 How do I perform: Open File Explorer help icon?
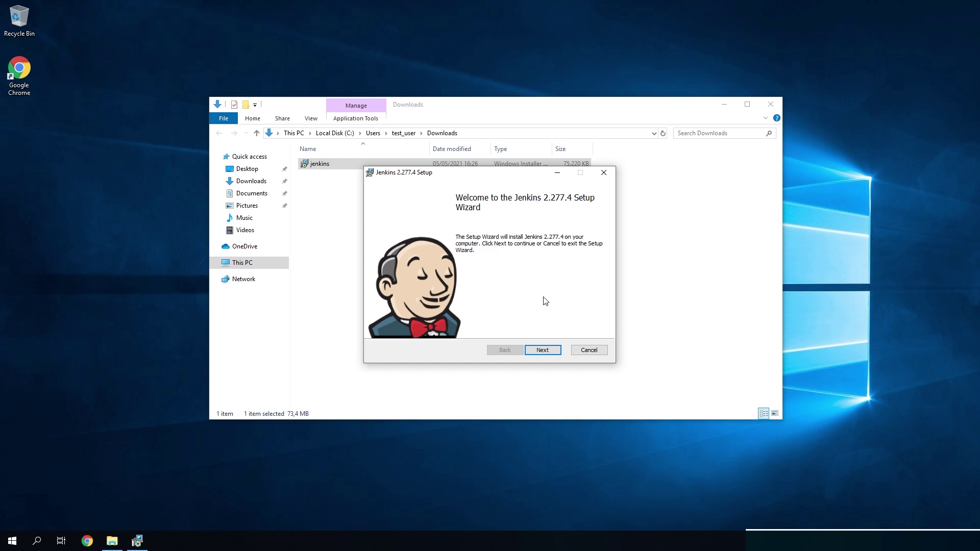776,118
